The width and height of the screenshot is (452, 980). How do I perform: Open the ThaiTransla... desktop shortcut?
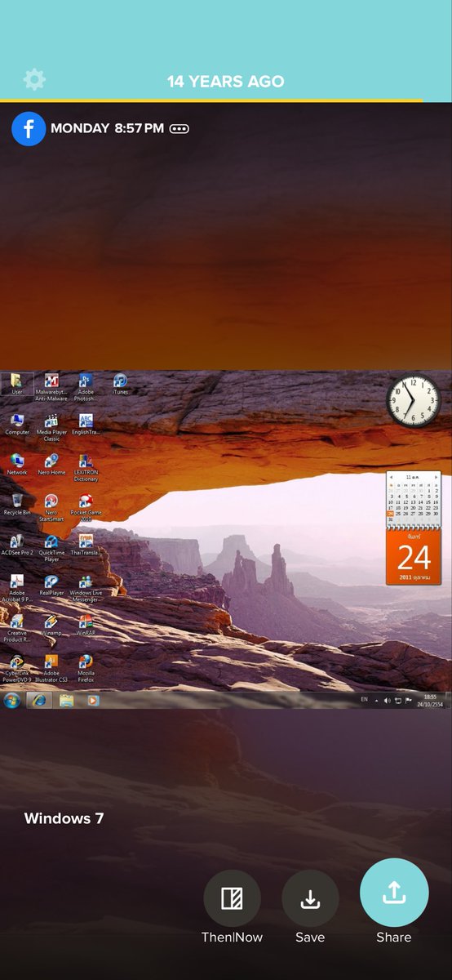pyautogui.click(x=86, y=545)
